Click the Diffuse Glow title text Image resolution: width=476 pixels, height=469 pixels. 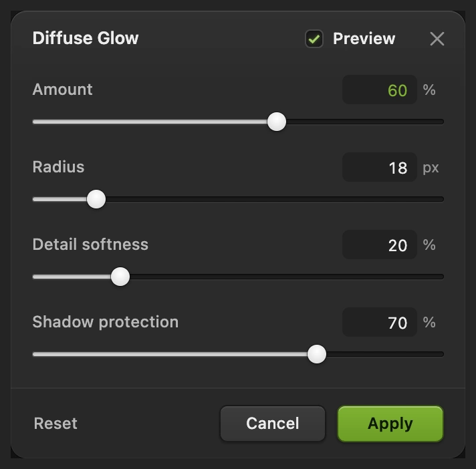point(86,38)
